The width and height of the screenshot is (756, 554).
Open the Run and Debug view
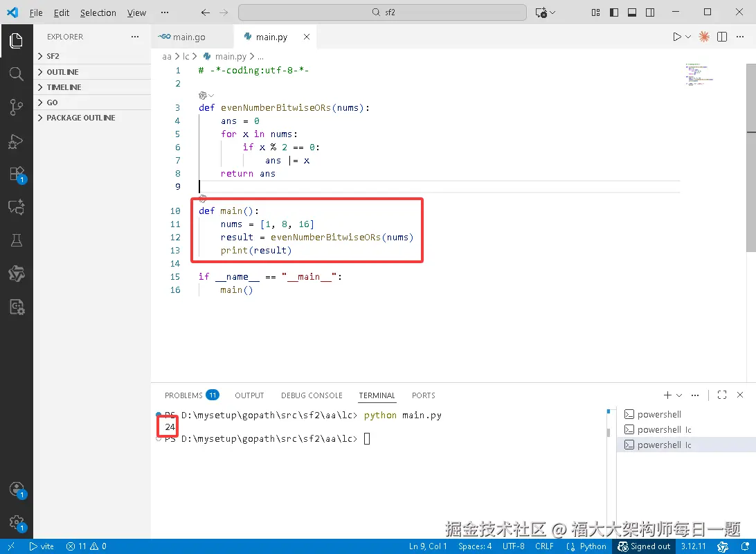coord(17,141)
